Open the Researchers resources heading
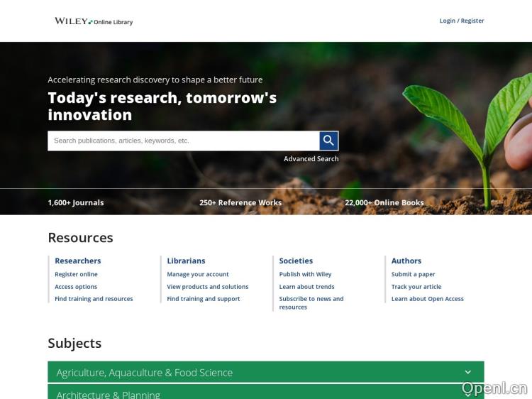 [x=78, y=261]
